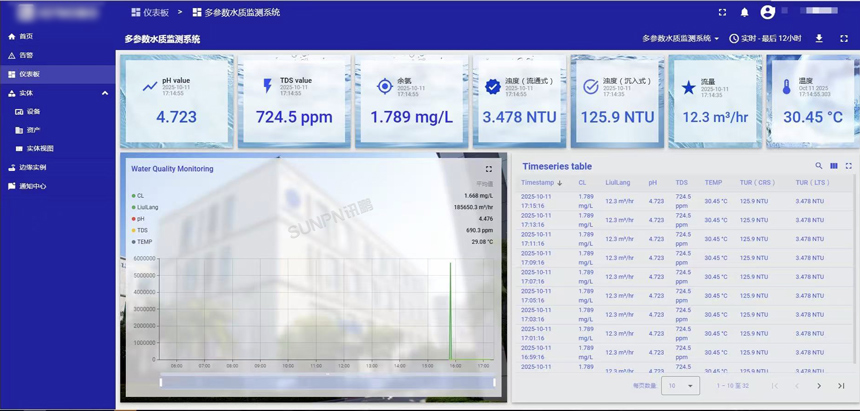Toggle pH series in chart legend

tap(138, 219)
